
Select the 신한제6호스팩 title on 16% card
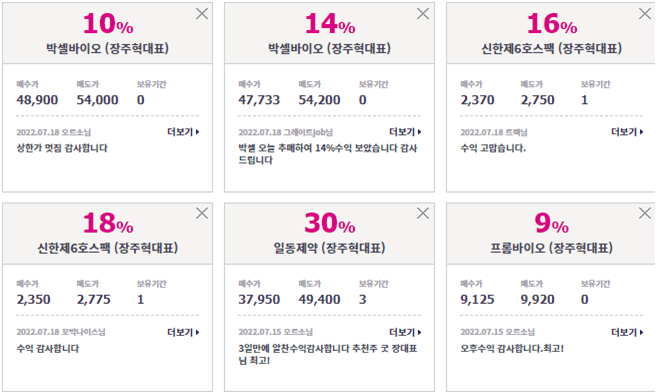click(x=551, y=48)
